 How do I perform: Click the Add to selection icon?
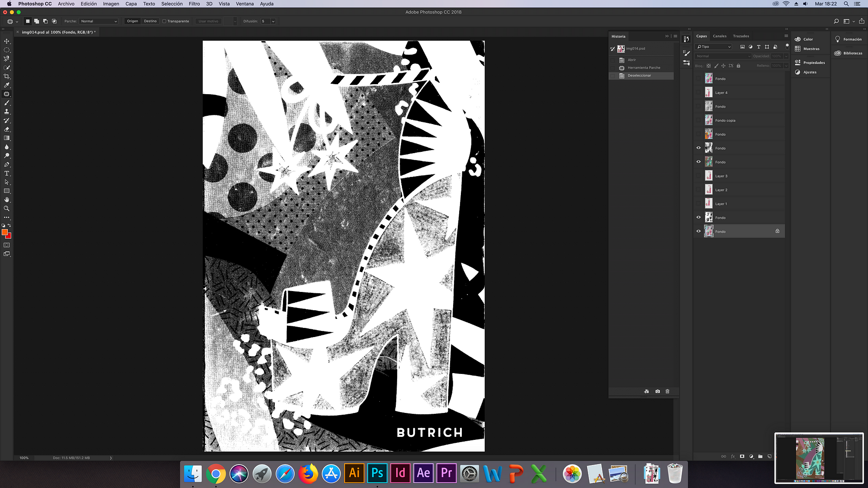click(x=36, y=21)
